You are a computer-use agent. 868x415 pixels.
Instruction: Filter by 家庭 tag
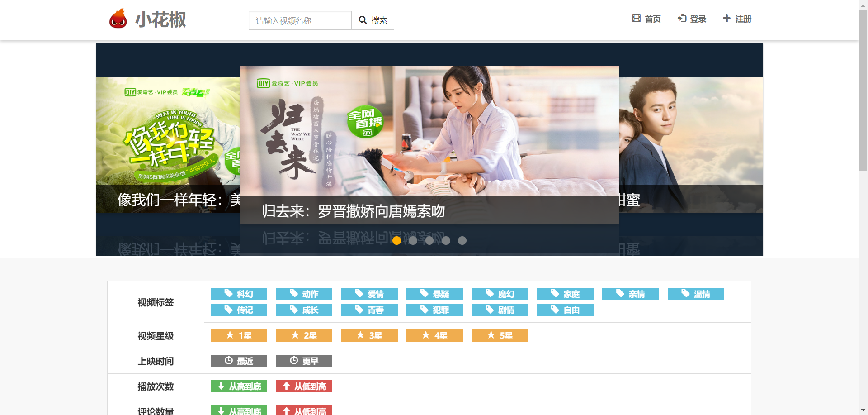click(565, 294)
